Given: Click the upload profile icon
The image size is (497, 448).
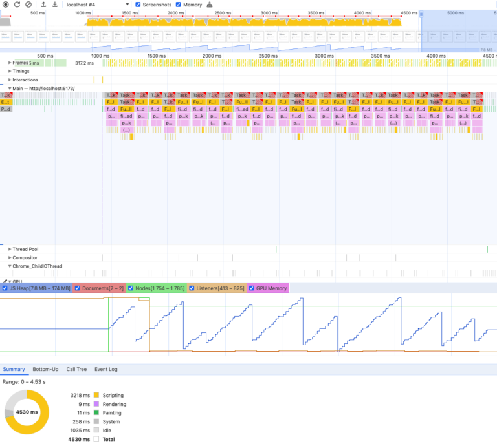Looking at the screenshot, I should [43, 5].
